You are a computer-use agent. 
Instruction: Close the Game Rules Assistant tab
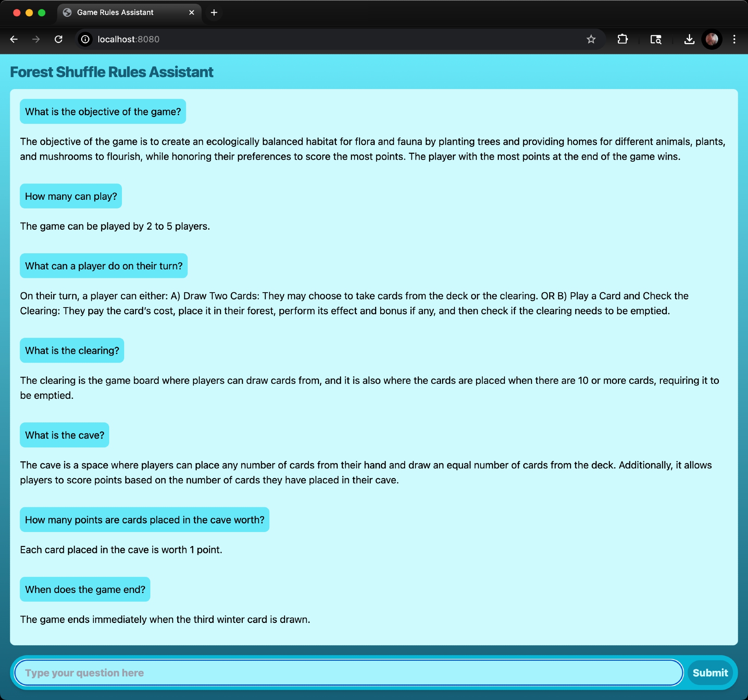[191, 12]
